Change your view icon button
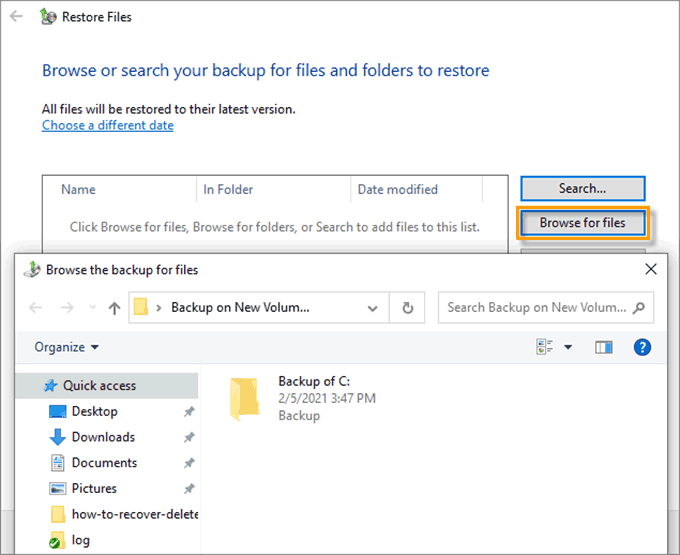Viewport: 680px width, 555px height. [x=545, y=347]
